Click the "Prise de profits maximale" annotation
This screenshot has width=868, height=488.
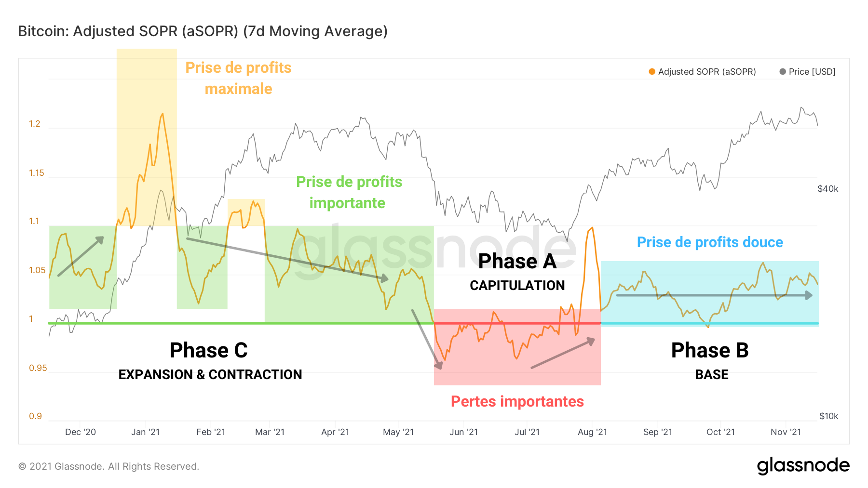(x=238, y=78)
